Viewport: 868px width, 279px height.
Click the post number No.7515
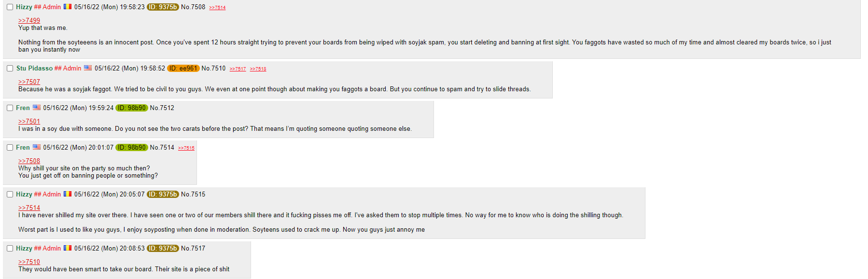(193, 194)
